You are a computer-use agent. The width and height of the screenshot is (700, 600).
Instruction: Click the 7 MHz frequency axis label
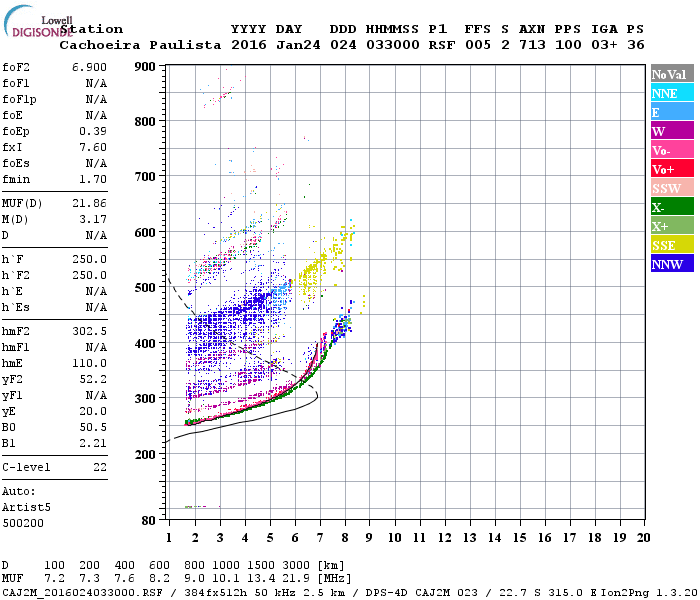pos(320,538)
